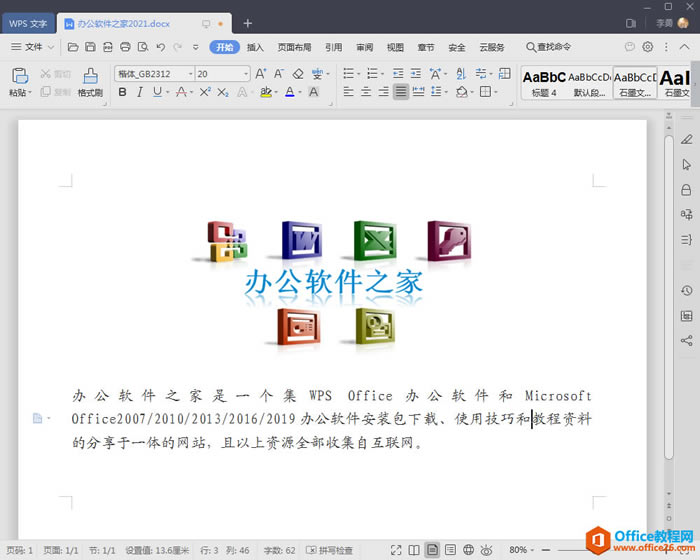This screenshot has width=700, height=560.
Task: Click the Paste (粘贴) clipboard icon
Action: coord(20,76)
